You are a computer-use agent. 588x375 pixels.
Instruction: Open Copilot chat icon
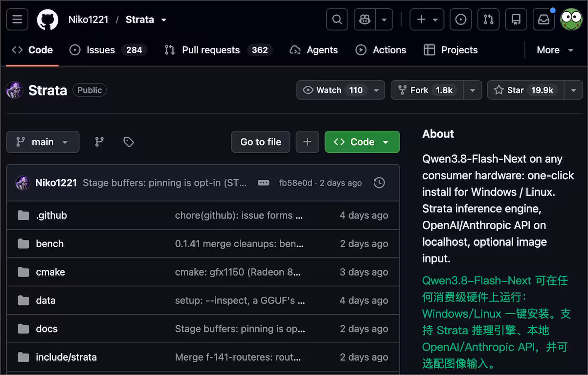click(x=365, y=20)
